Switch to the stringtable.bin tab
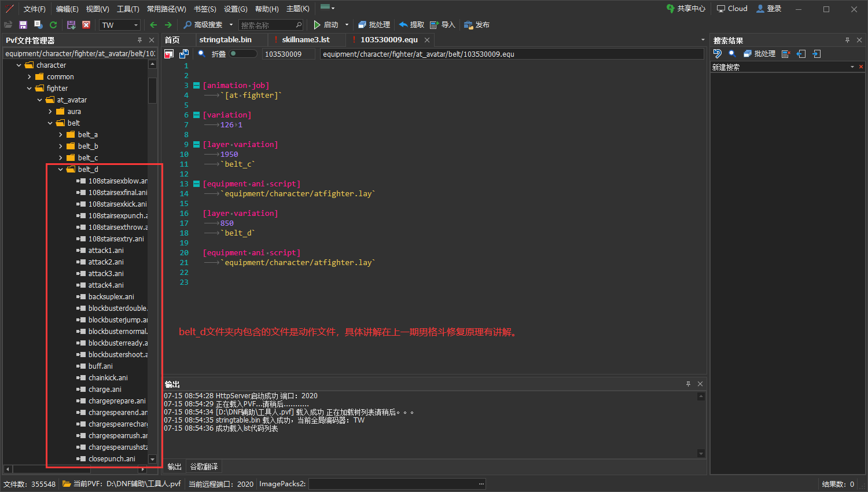 pos(226,40)
